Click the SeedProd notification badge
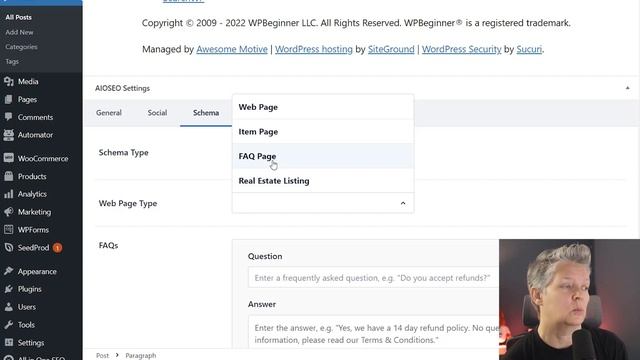Viewport: 640px width, 360px height. click(58, 248)
